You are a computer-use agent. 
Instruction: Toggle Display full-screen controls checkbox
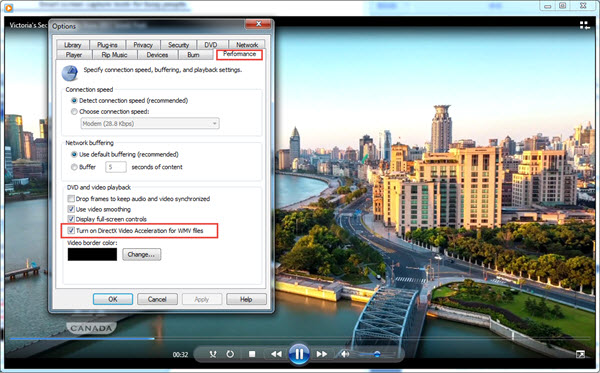tap(71, 219)
